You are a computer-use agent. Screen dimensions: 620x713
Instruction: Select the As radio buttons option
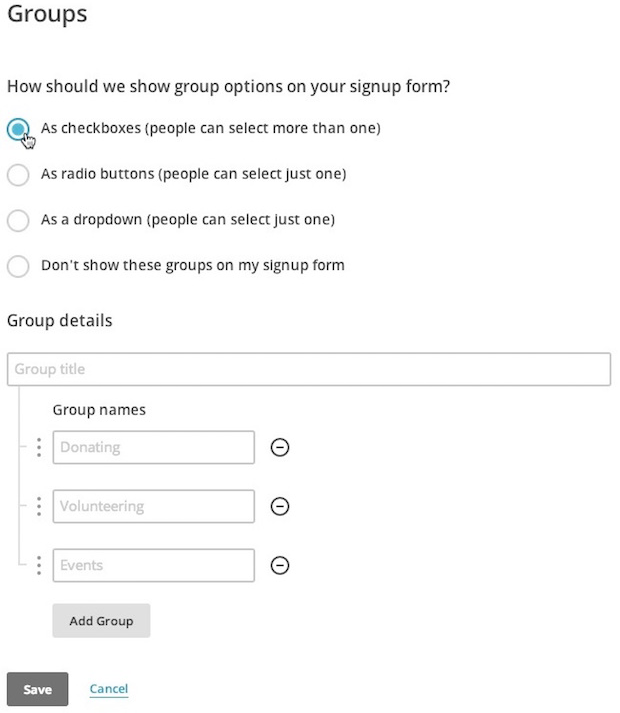[18, 175]
